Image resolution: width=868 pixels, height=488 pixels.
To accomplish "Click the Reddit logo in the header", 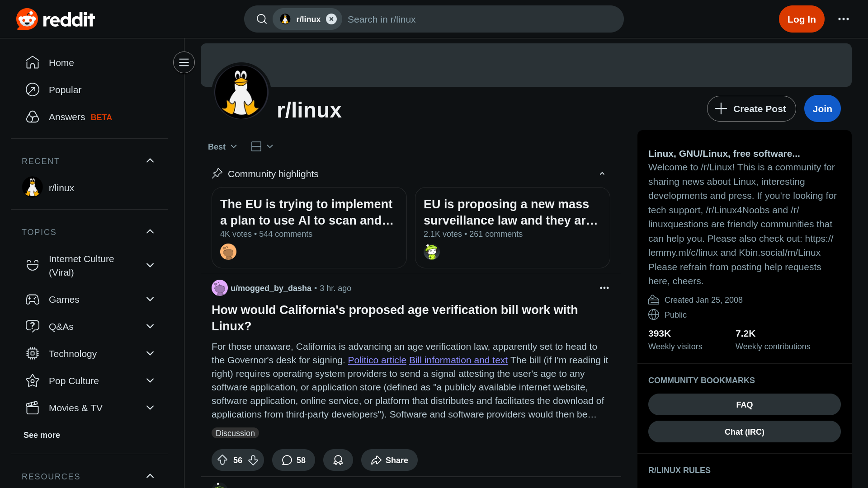I will click(55, 19).
